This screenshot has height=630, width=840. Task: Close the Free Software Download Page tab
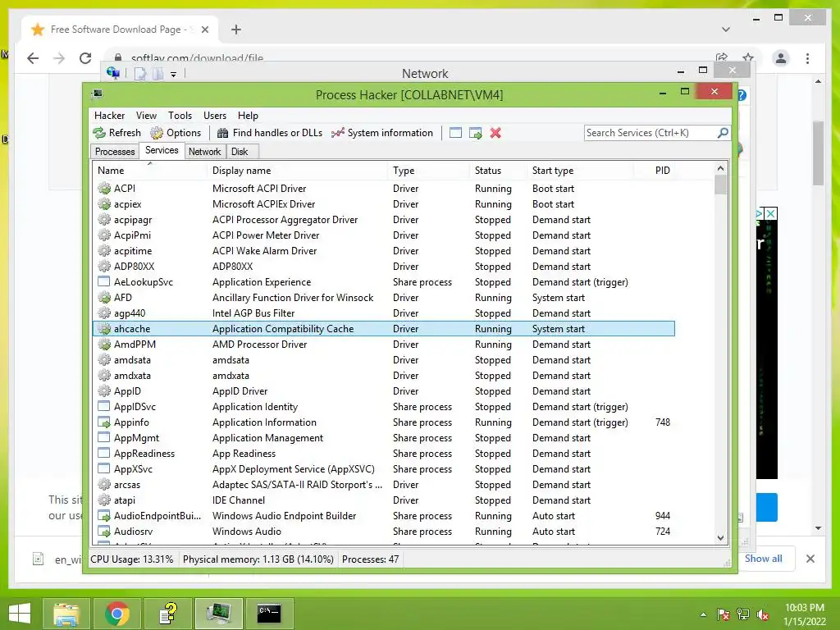pos(204,30)
